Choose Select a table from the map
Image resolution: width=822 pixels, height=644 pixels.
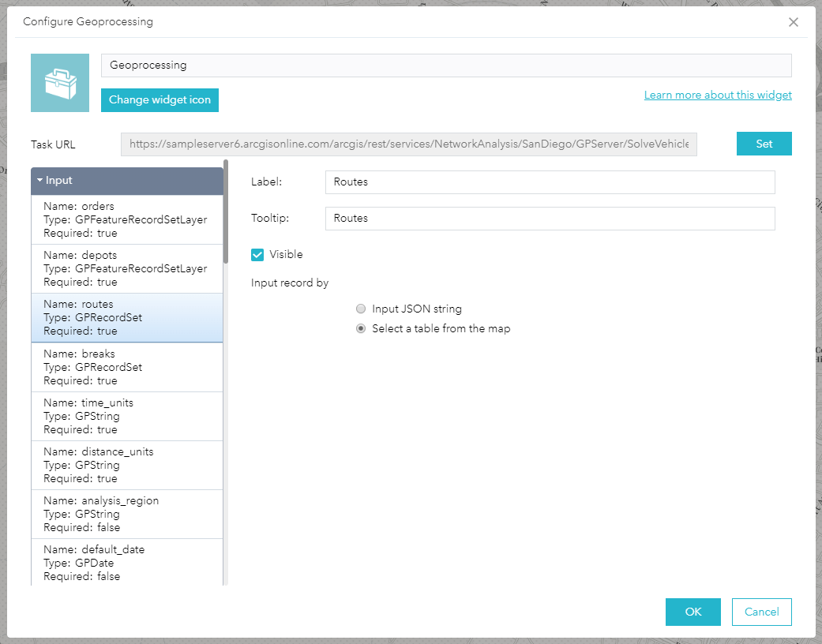(361, 328)
